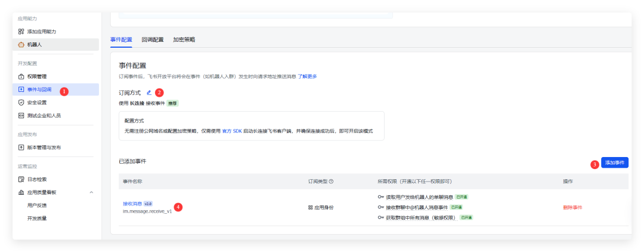Click 已开通 badge of 读取用户发给机器人的单聊消息
This screenshot has height=252, width=644.
462,197
